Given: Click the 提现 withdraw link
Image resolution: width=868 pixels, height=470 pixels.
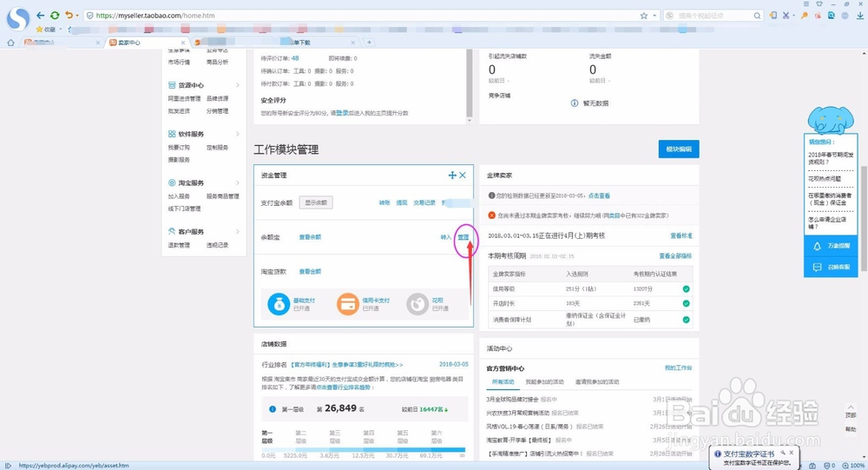Looking at the screenshot, I should coord(402,202).
